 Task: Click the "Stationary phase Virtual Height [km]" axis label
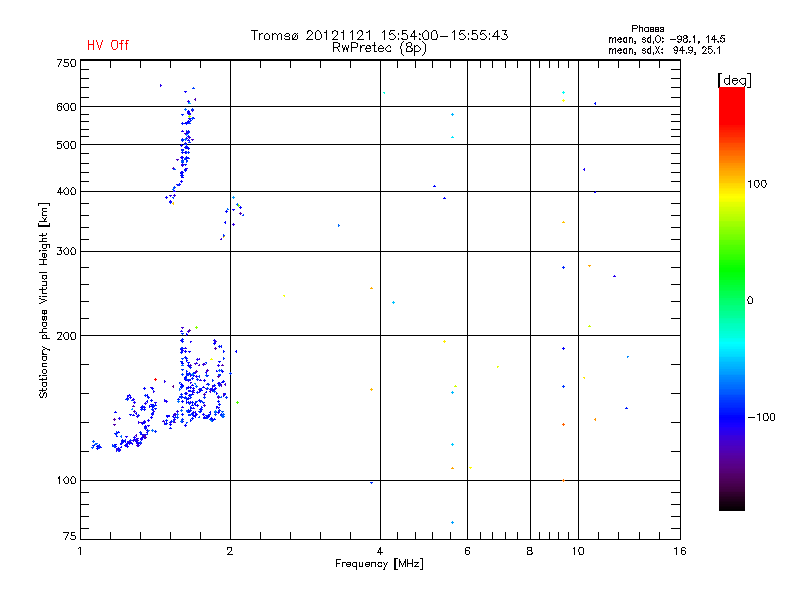pos(44,301)
